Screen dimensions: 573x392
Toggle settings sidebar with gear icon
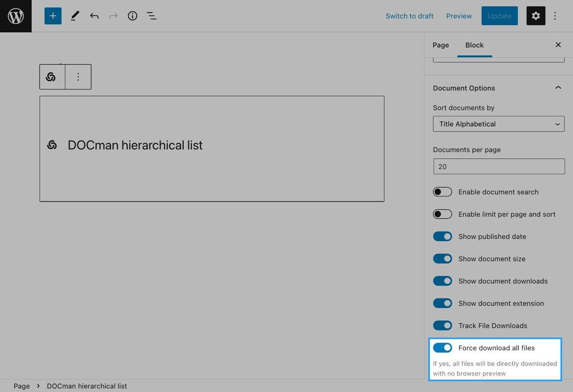[536, 16]
